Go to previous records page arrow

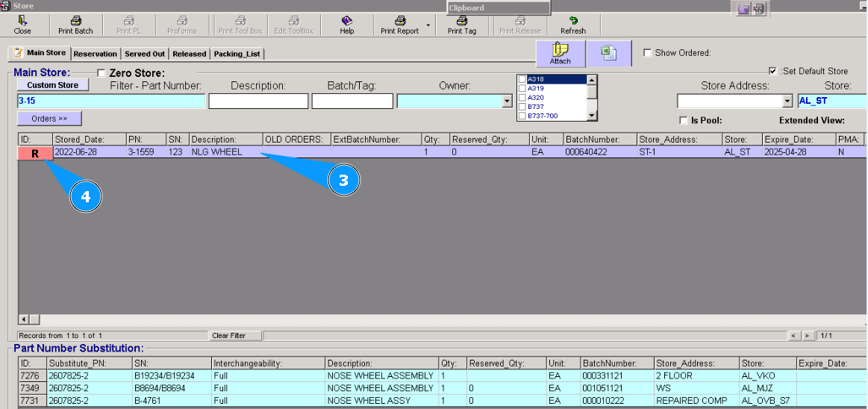(x=794, y=335)
